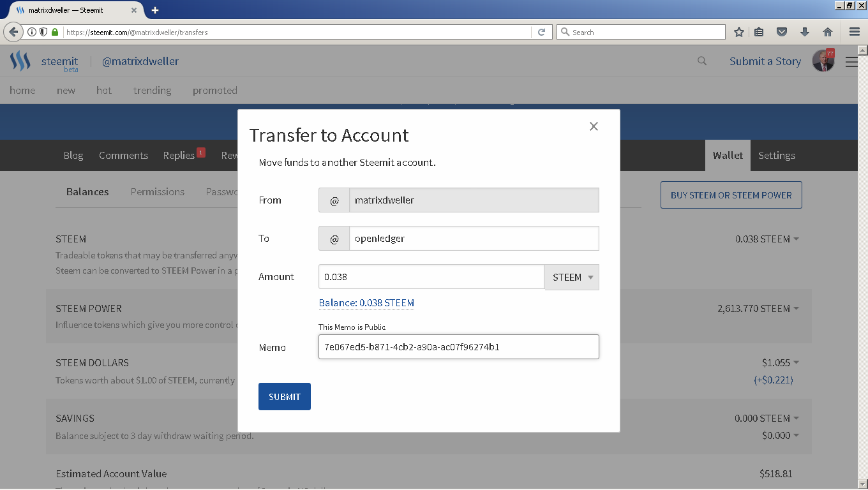The width and height of the screenshot is (868, 490).
Task: Open the trending posts section
Action: pyautogui.click(x=152, y=90)
